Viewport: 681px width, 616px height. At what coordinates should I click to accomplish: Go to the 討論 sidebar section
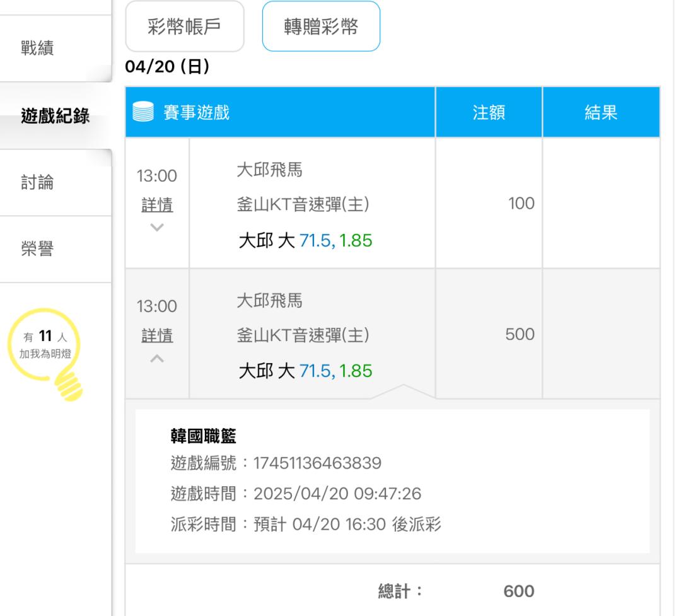click(37, 182)
